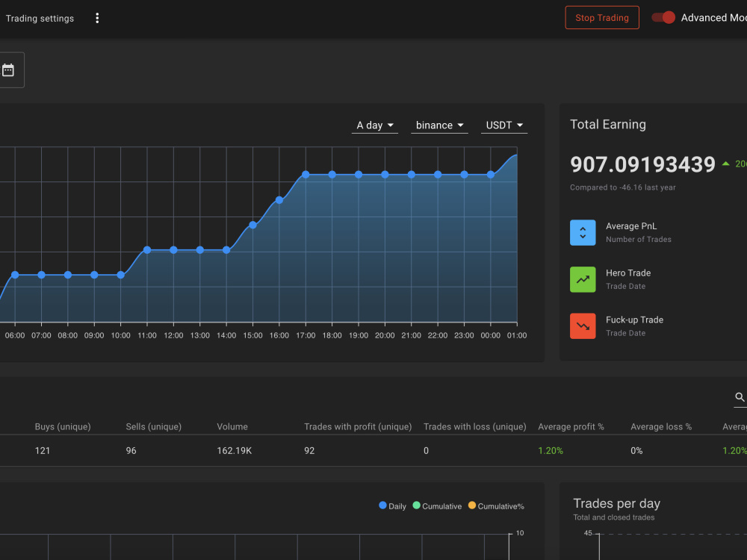
Task: Select the chart data point at 15:00
Action: (253, 225)
